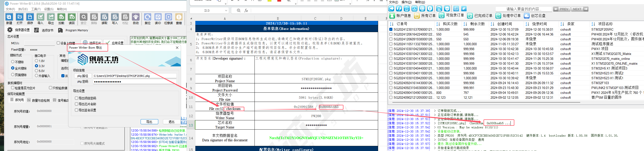Toggle 检查是否为空片 checkbox
The width and height of the screenshot is (644, 151).
[x=13, y=88]
